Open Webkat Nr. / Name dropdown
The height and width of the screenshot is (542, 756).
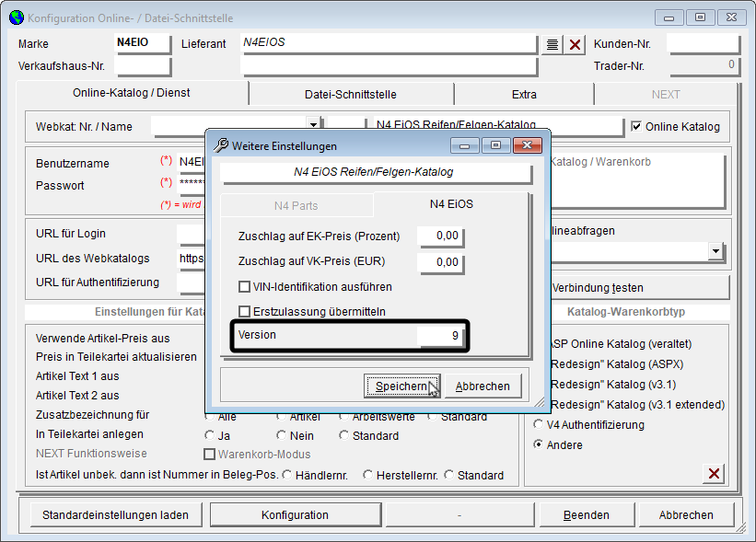313,125
